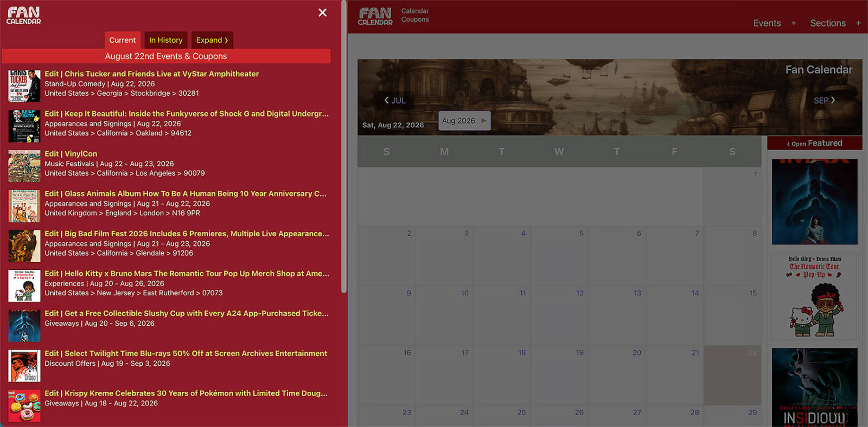Click 'United Kingdom > England > London > N16 9PR'

click(x=122, y=213)
